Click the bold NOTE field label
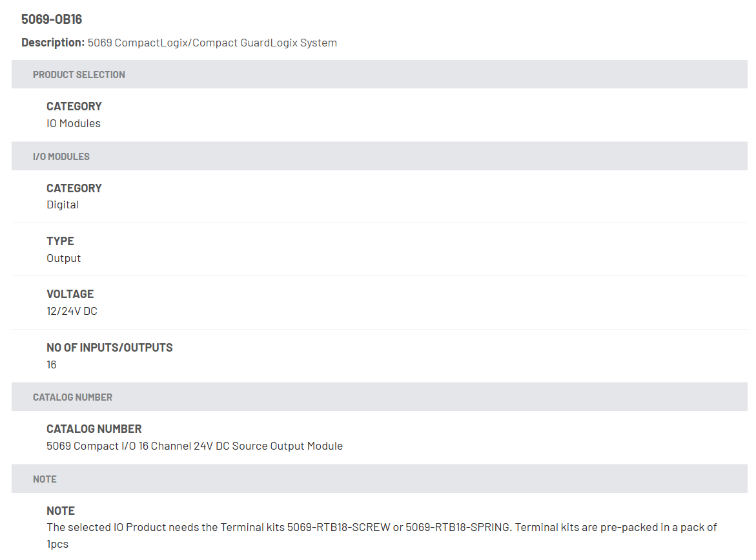 tap(61, 511)
